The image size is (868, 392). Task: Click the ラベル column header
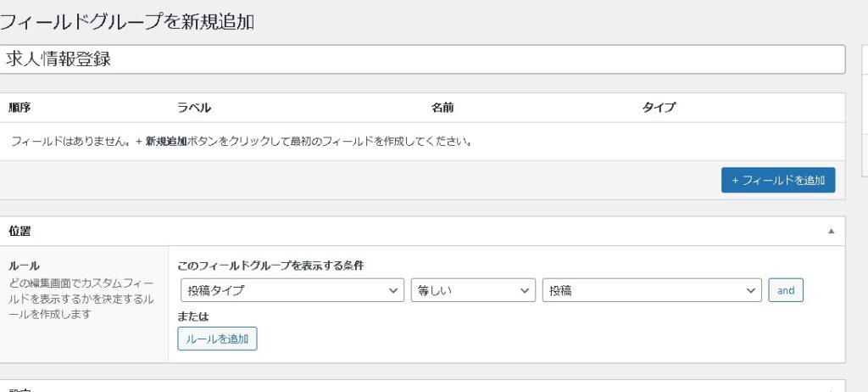[193, 108]
